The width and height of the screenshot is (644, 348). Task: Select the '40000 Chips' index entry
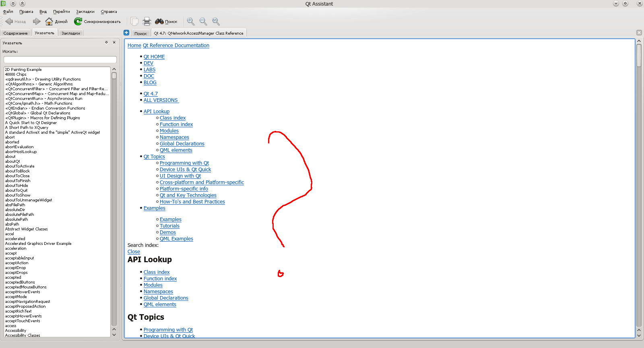coord(16,75)
